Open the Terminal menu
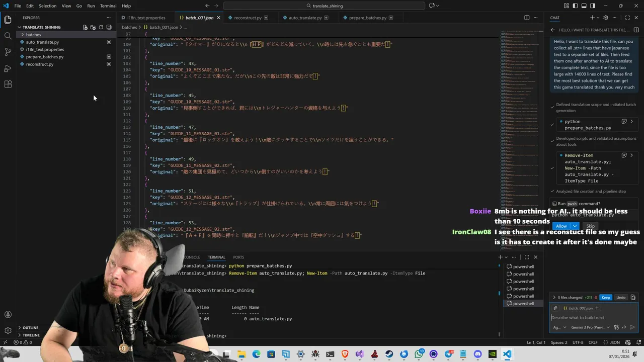Screen dimensions: 644x362 [x=108, y=6]
